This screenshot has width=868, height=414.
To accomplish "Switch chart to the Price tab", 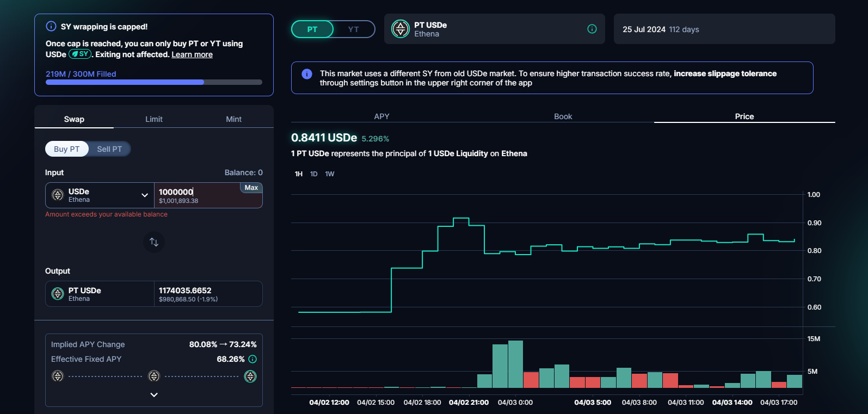I will tap(744, 116).
